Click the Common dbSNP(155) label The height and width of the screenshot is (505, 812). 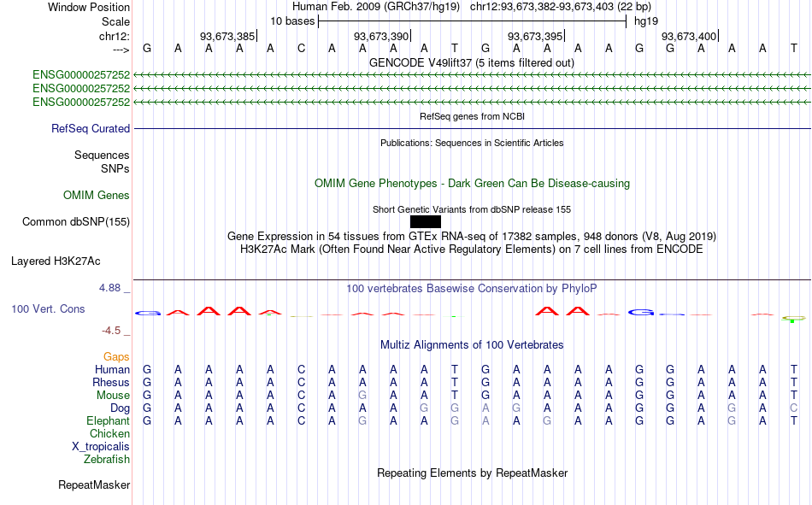point(76,221)
